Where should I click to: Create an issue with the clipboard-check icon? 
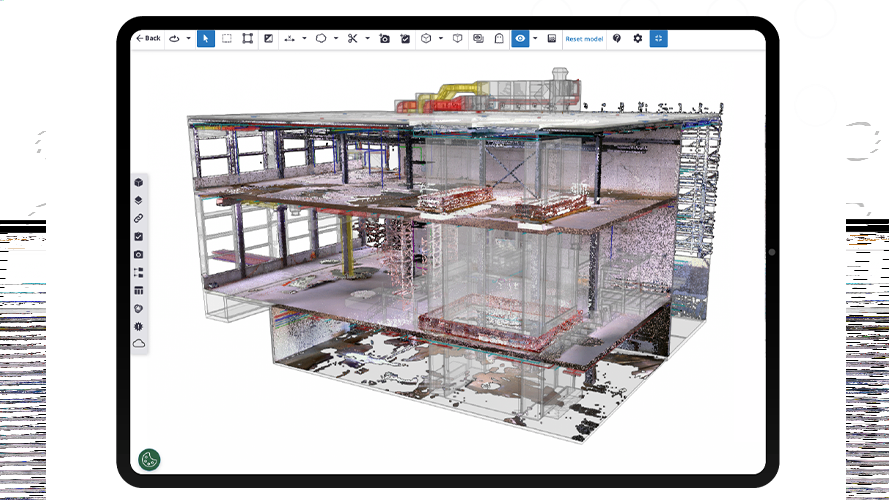pos(405,39)
